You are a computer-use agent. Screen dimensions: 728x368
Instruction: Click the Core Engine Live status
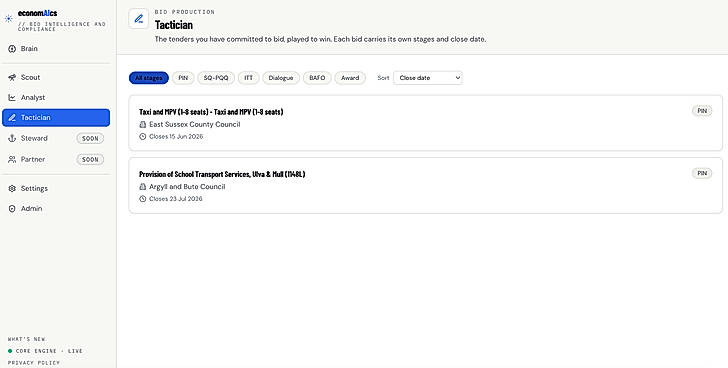[45, 351]
